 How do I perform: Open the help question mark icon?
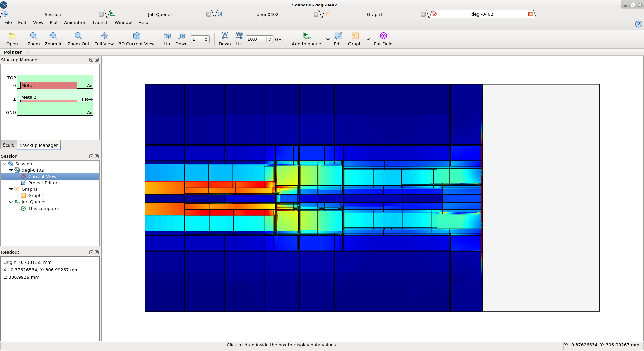click(x=638, y=24)
